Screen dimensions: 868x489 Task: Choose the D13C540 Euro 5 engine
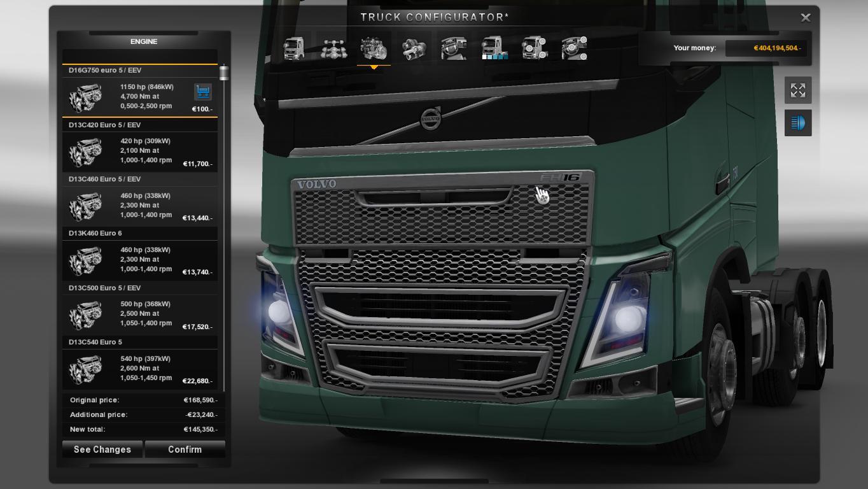tap(140, 368)
